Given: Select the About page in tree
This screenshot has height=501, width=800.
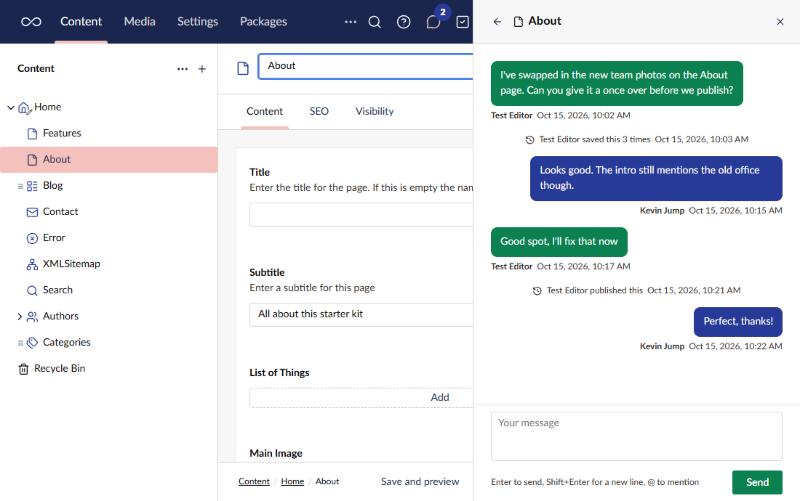Looking at the screenshot, I should pyautogui.click(x=109, y=160).
